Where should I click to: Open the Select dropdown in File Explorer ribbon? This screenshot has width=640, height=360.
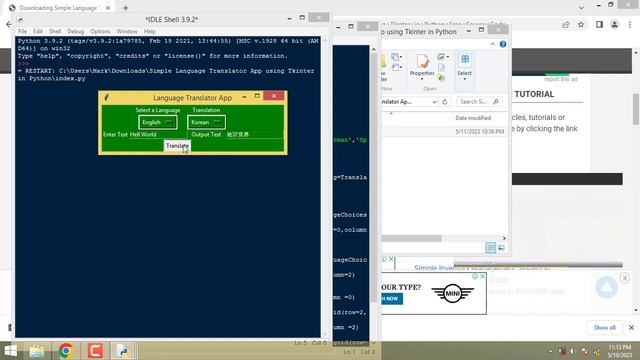[464, 67]
